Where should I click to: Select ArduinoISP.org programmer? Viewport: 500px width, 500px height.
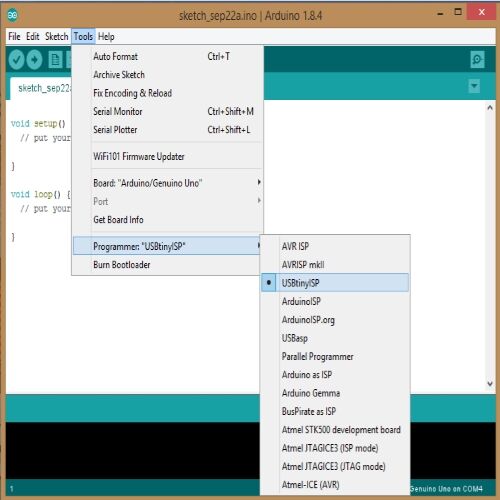[x=335, y=320]
